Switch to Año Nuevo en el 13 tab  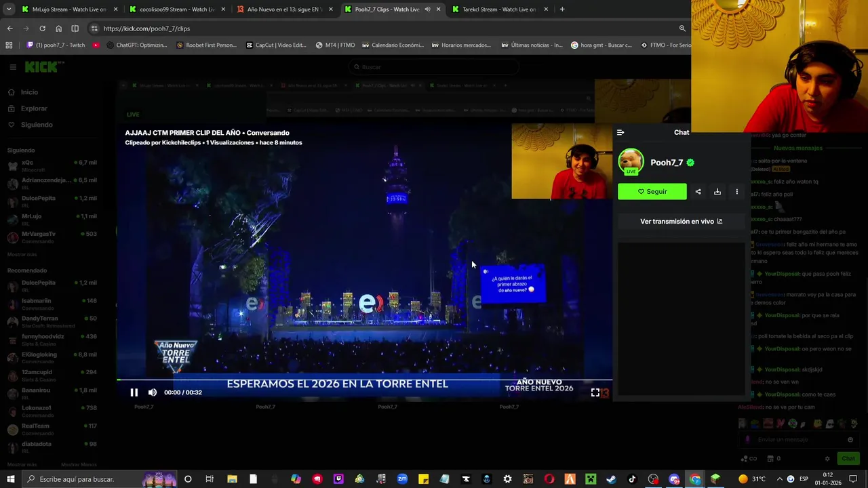(x=283, y=9)
